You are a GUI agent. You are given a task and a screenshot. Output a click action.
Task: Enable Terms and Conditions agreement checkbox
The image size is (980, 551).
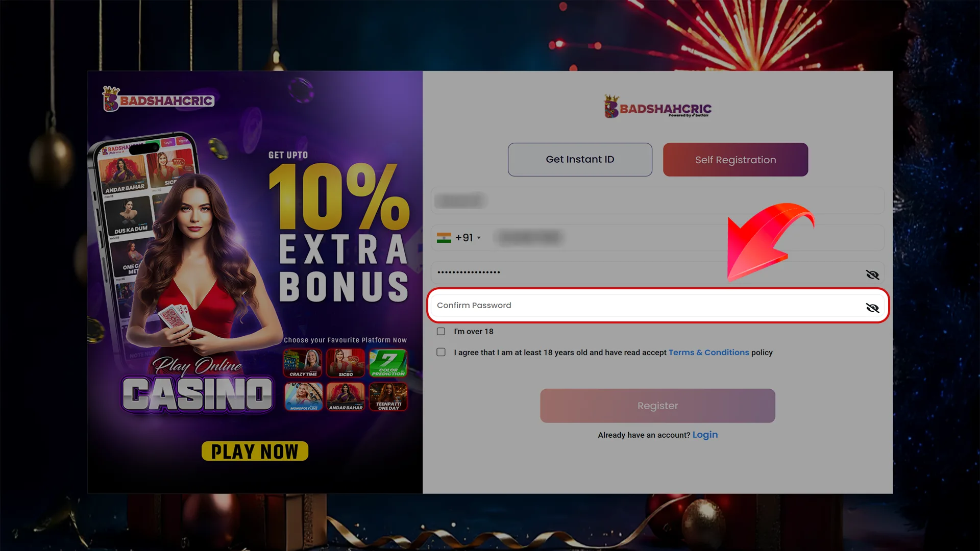pos(441,352)
